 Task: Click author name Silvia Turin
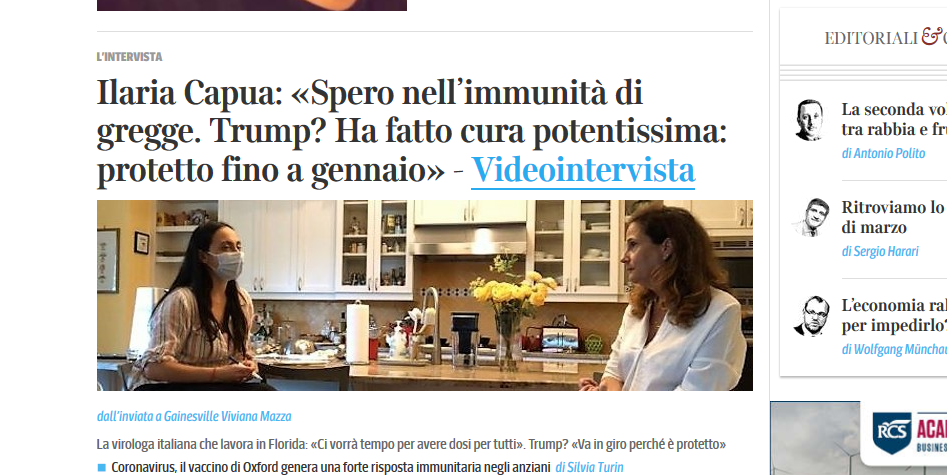point(589,467)
